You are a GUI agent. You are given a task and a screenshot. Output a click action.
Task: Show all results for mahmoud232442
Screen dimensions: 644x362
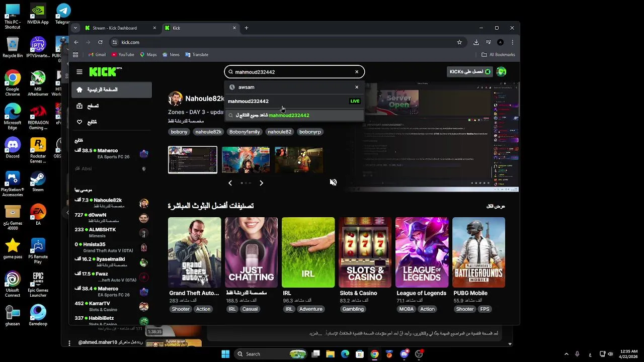tap(294, 115)
